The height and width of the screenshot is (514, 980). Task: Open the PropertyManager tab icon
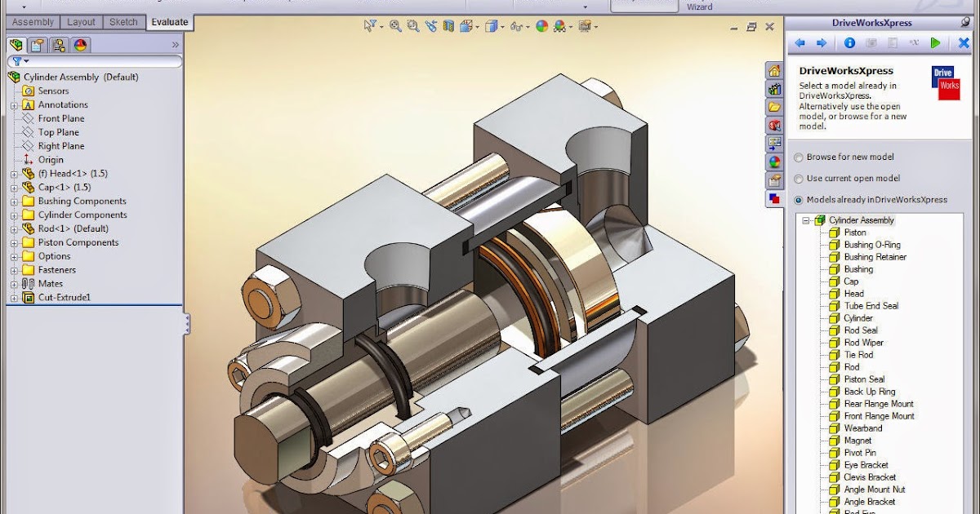37,45
